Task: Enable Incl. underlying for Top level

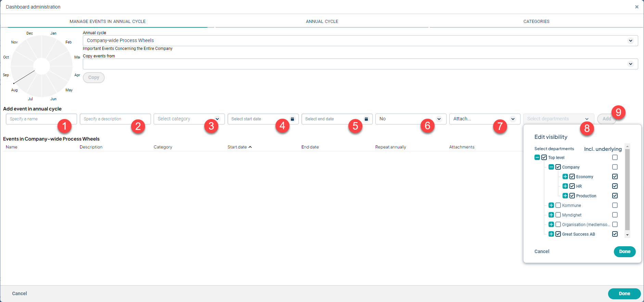Action: [615, 158]
